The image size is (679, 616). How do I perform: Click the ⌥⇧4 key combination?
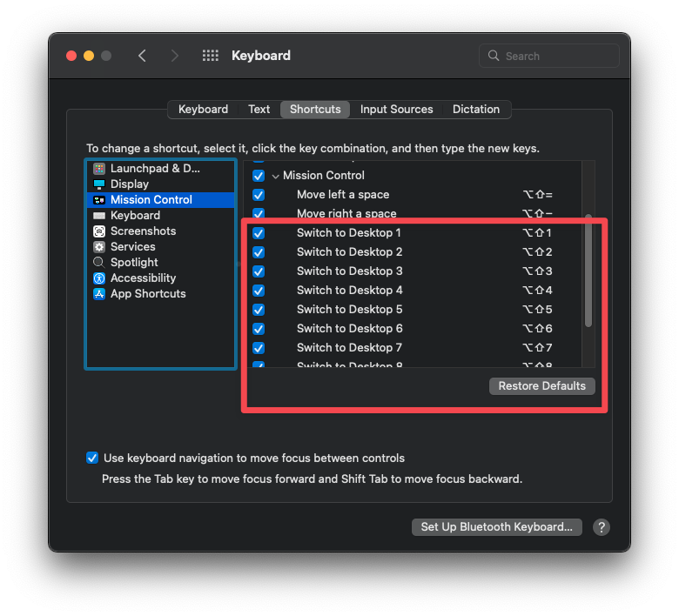coord(537,291)
